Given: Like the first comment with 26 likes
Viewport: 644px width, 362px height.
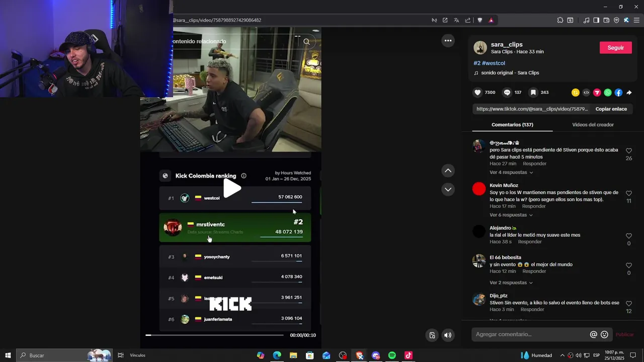Looking at the screenshot, I should [629, 151].
